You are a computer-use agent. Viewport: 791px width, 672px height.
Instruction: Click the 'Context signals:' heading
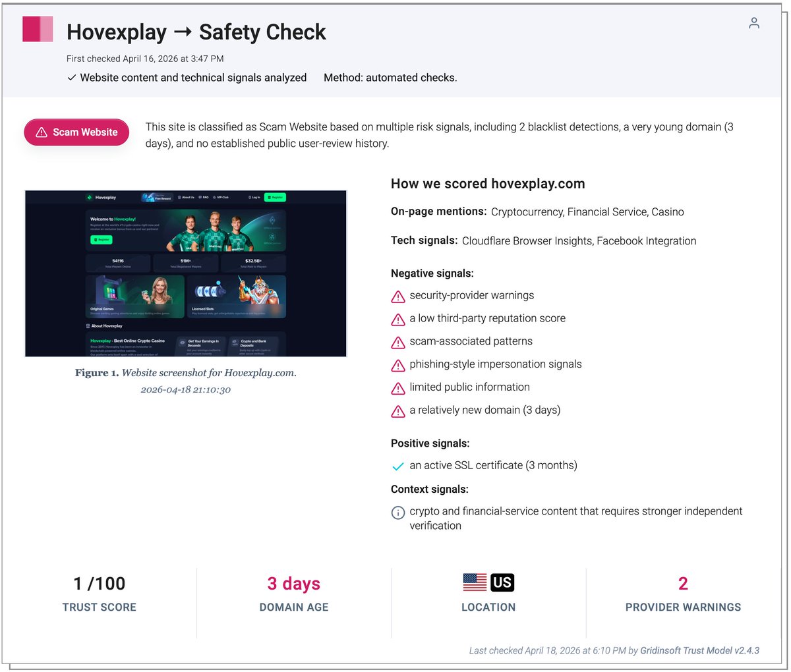click(430, 490)
